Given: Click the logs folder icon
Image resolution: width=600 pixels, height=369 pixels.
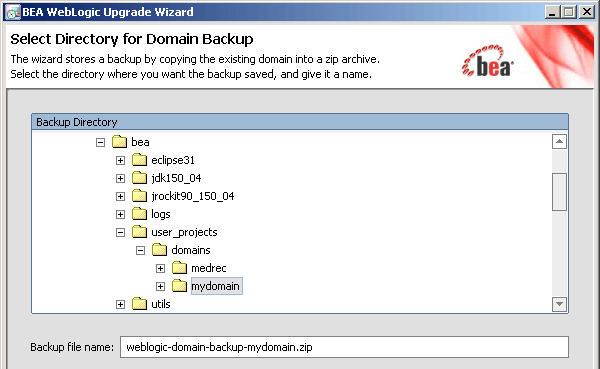Looking at the screenshot, I should [139, 214].
